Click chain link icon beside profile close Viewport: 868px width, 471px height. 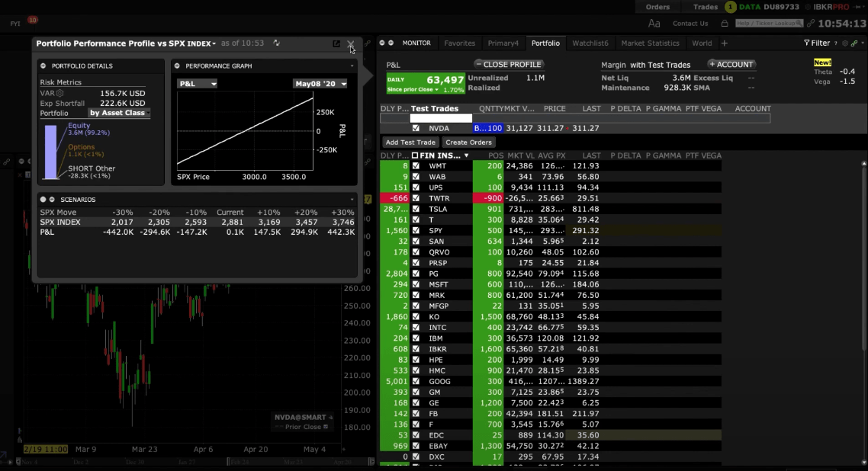(x=367, y=43)
